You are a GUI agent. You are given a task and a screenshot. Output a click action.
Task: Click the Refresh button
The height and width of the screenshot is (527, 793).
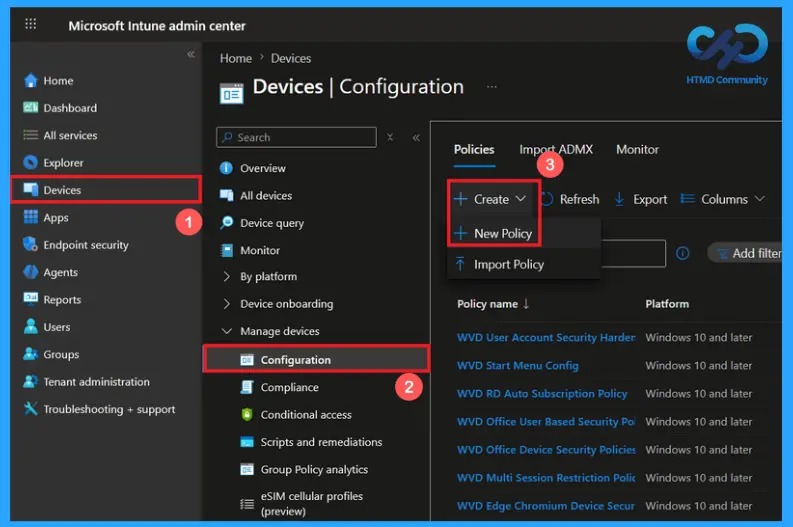(570, 199)
